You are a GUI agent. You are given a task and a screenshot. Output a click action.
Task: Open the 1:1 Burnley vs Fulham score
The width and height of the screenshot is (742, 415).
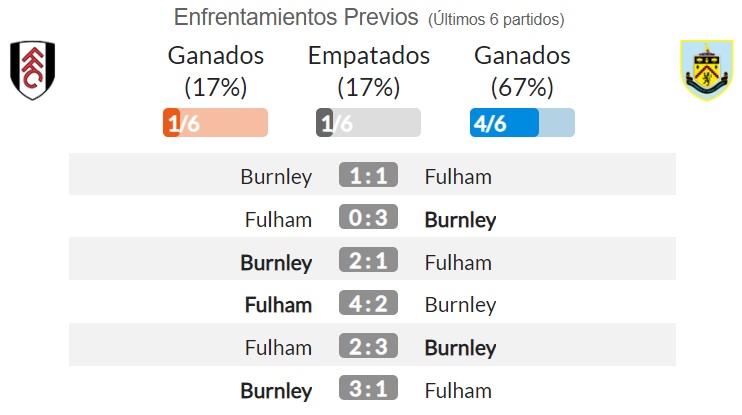(x=368, y=175)
